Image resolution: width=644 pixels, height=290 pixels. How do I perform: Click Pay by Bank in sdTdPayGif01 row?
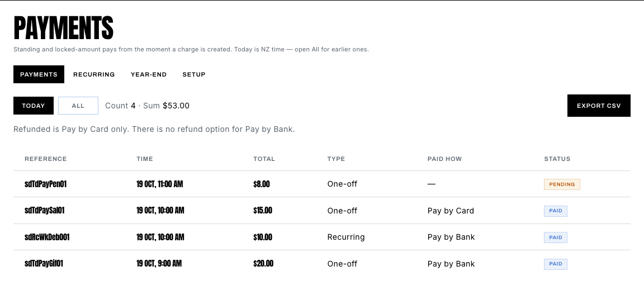coord(451,264)
